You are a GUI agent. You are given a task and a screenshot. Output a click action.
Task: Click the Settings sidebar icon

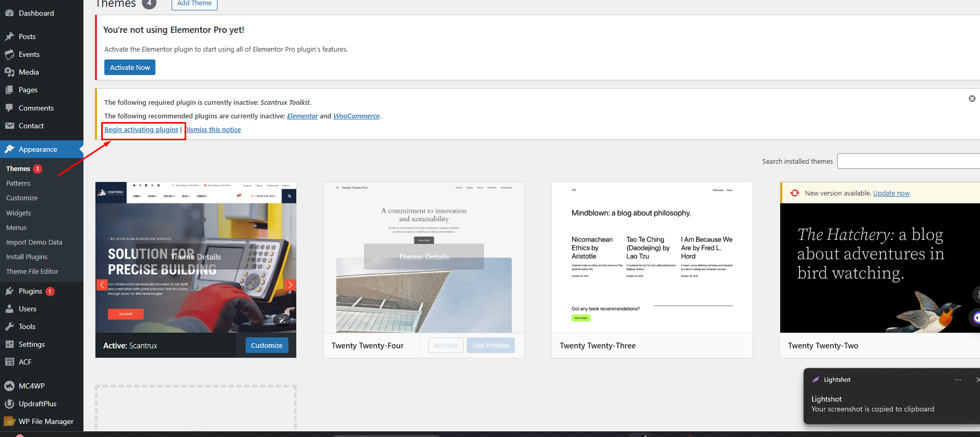9,344
